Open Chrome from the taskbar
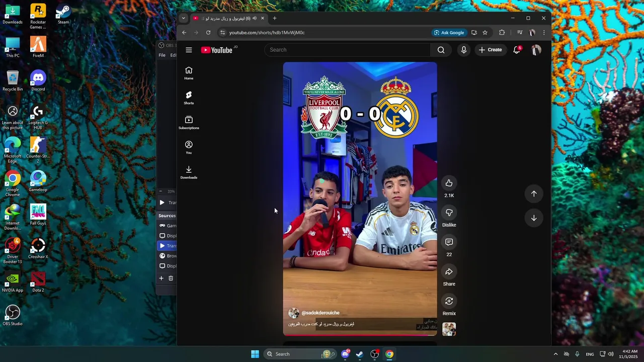The width and height of the screenshot is (644, 362). [389, 354]
